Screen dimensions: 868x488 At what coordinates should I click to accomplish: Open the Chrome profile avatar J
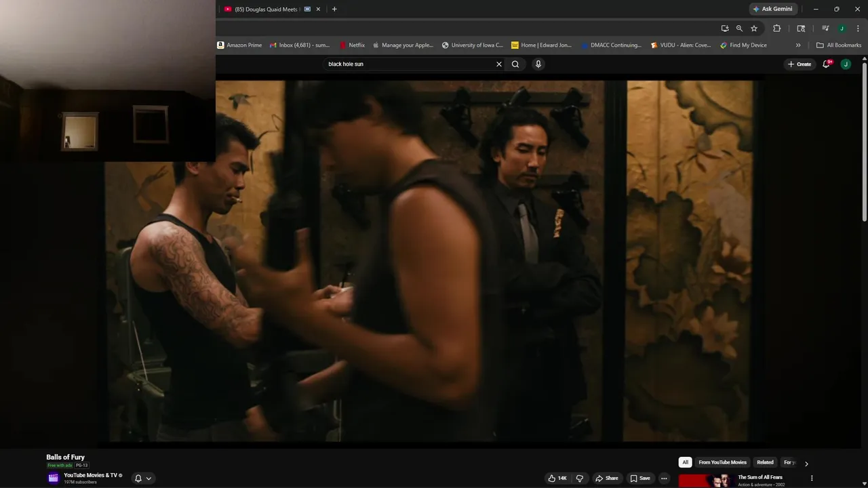coord(842,28)
